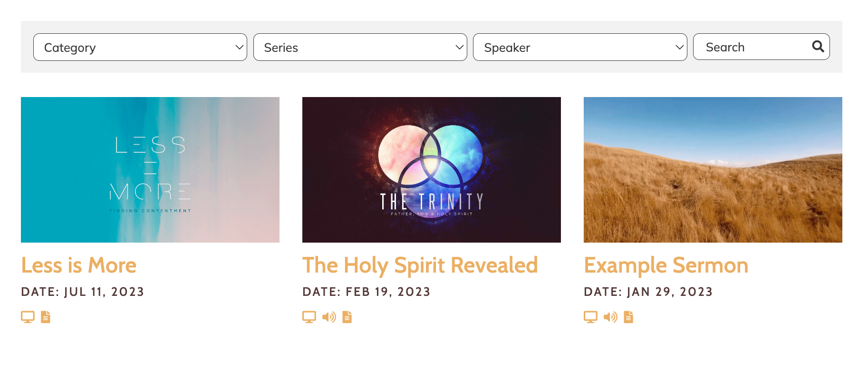
Task: Click the watch icon under The Holy Spirit Revealed
Action: 309,316
